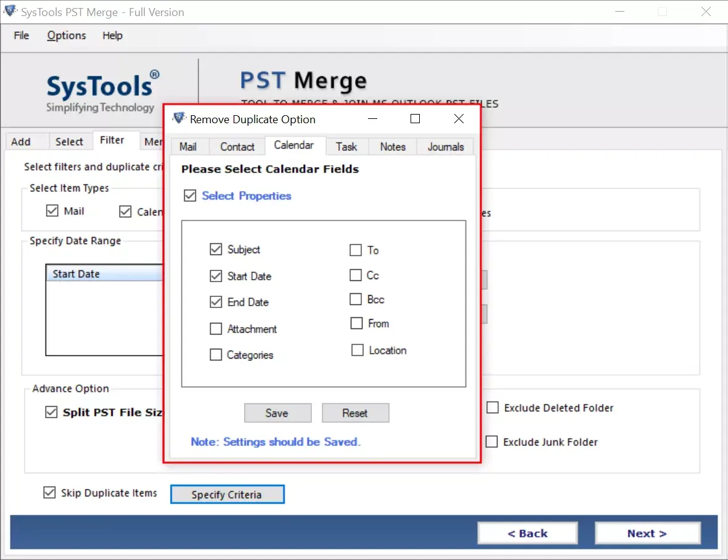This screenshot has height=560, width=728.
Task: Toggle the Skip Duplicate Items checkbox
Action: pos(49,492)
